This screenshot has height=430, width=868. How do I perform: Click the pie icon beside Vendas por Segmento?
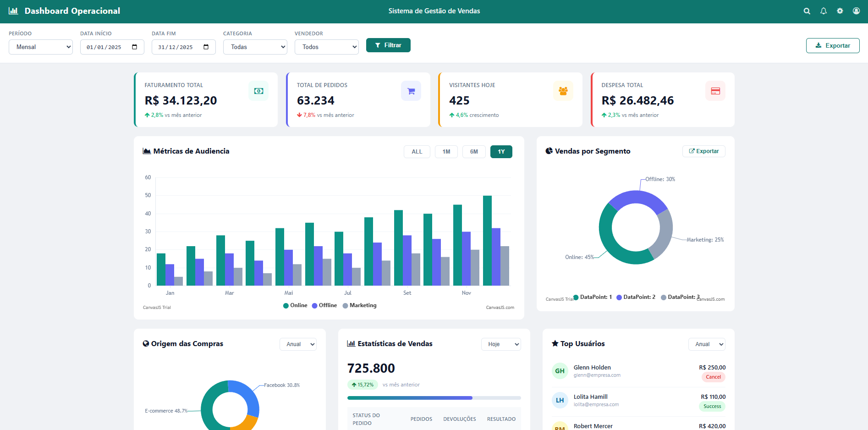pos(549,151)
